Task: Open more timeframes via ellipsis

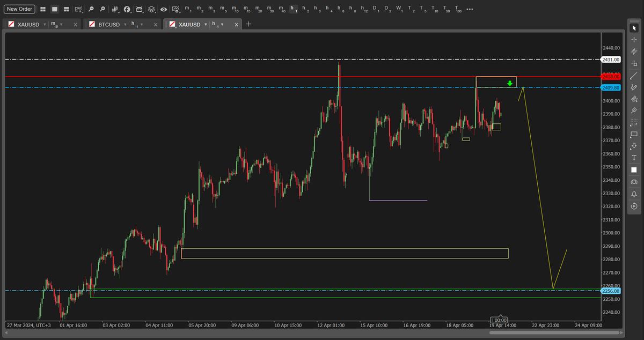Action: tap(470, 10)
